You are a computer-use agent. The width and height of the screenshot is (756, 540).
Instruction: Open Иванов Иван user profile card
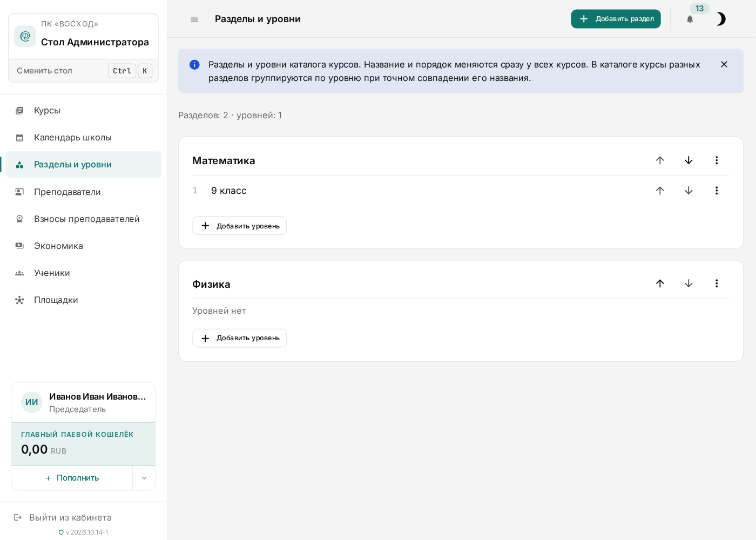click(83, 402)
